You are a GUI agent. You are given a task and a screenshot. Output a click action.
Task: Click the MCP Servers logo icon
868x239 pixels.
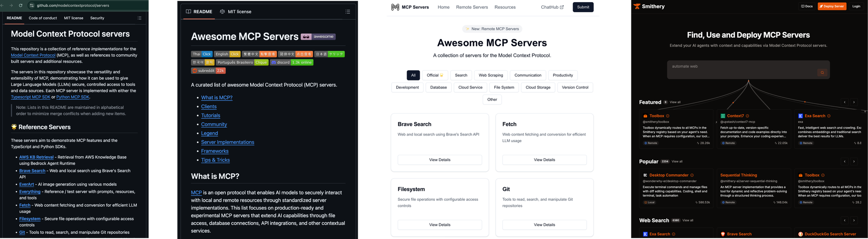(395, 7)
